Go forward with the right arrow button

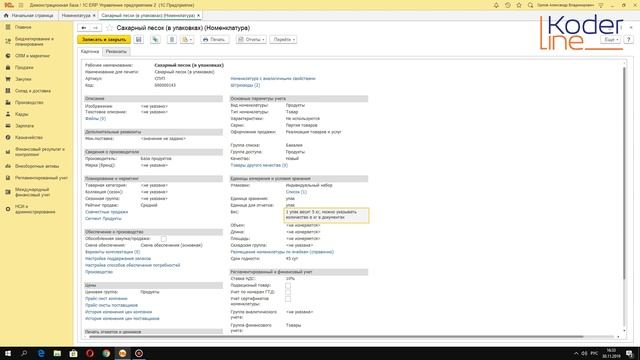96,28
